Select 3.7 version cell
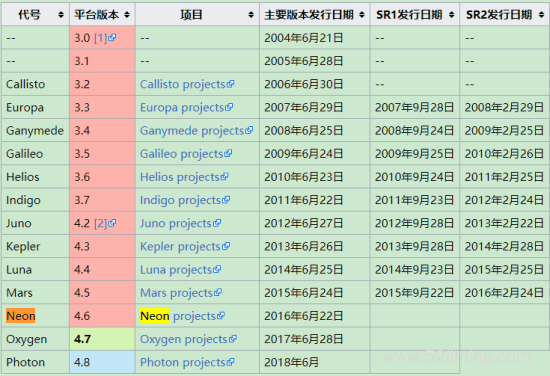Viewport: 550px width, 376px height. (x=102, y=200)
